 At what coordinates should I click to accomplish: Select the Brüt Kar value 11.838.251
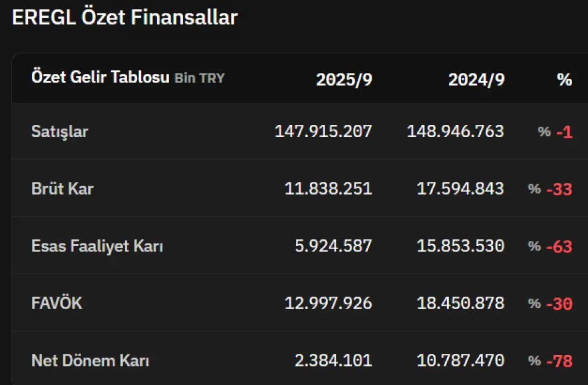328,189
